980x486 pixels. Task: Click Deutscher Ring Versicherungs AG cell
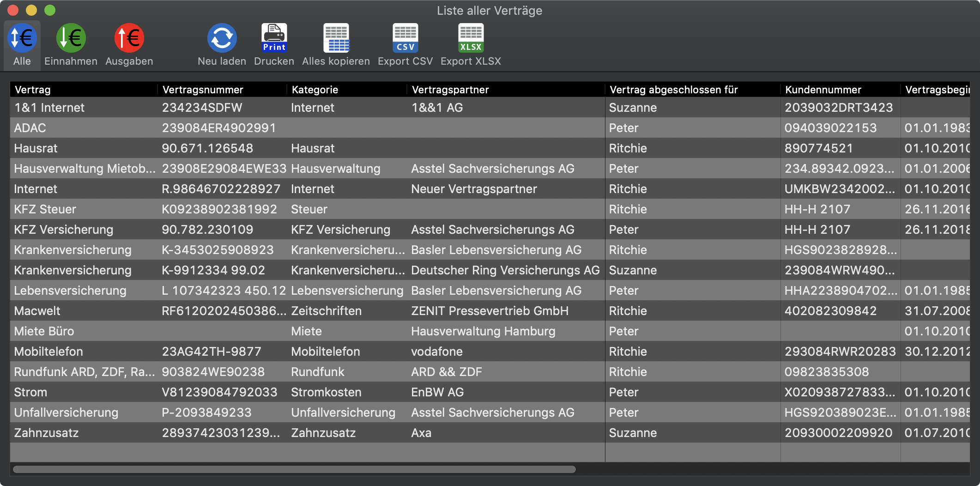tap(505, 270)
